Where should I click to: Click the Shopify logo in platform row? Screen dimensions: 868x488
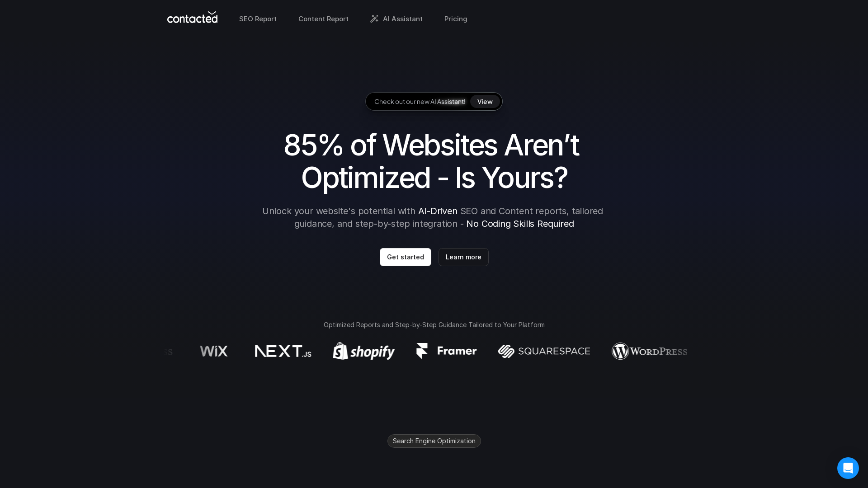click(363, 351)
